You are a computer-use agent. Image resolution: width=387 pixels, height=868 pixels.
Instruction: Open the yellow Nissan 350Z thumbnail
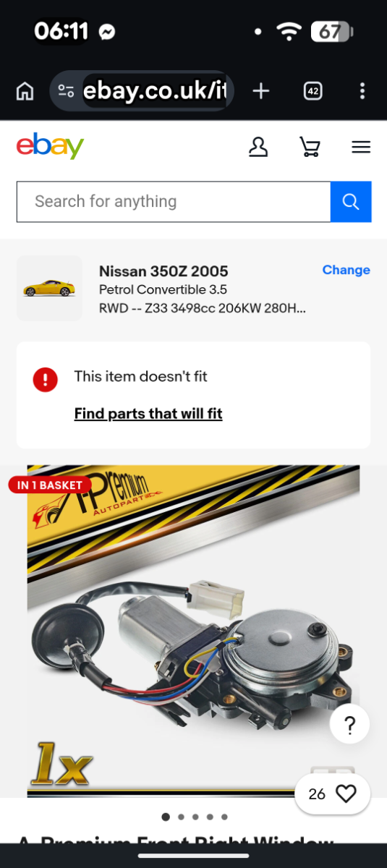click(x=49, y=288)
